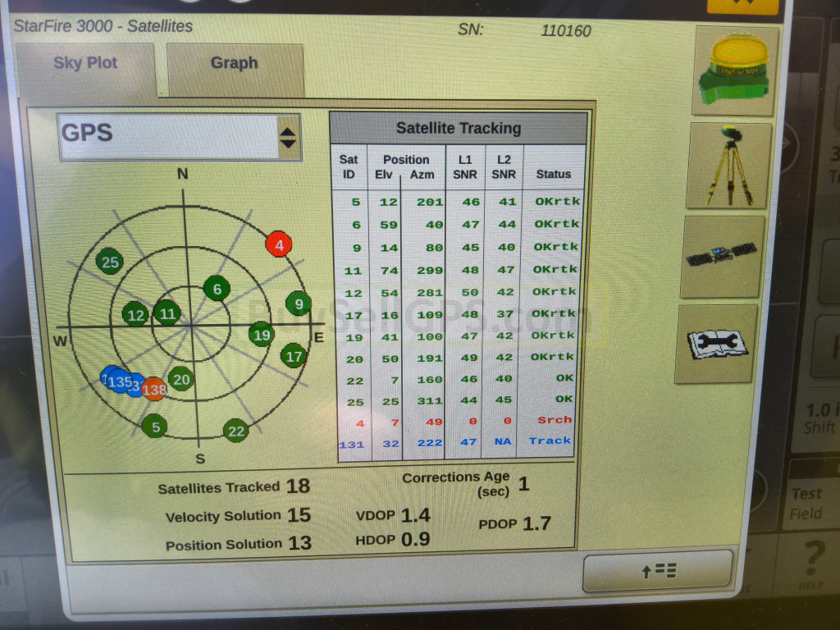
Task: Select the Sky Plot tab
Action: (x=85, y=64)
